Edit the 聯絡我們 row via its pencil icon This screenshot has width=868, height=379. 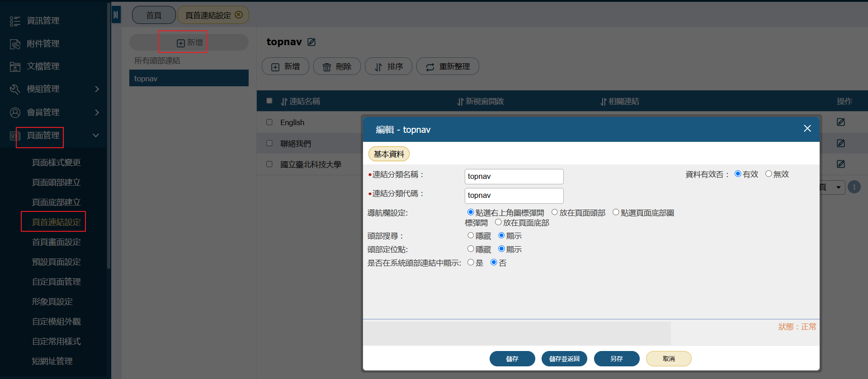click(841, 143)
